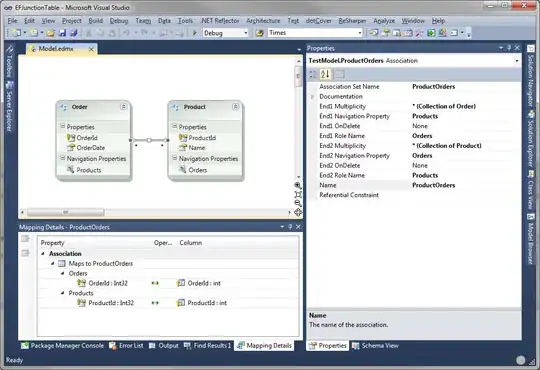Viewport: 540px width, 370px height.
Task: Start debugging with the green play arrow
Action: pos(195,33)
